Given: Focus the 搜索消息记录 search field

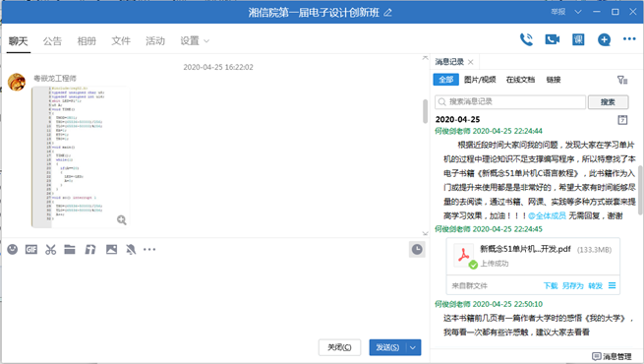Looking at the screenshot, I should click(510, 102).
